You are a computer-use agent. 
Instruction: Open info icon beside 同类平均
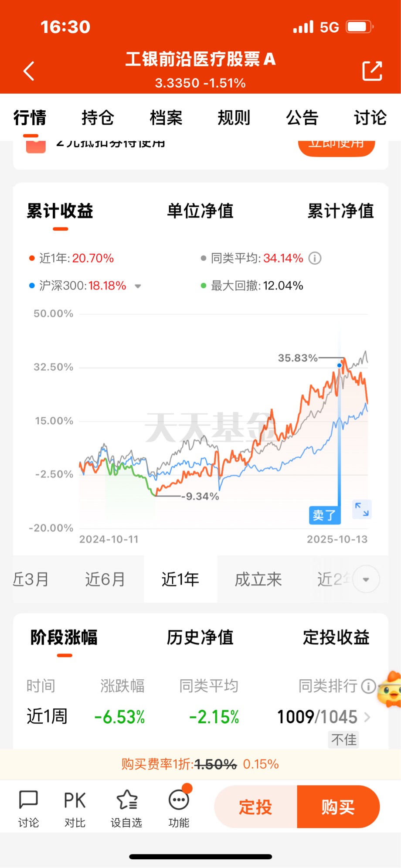(x=315, y=258)
